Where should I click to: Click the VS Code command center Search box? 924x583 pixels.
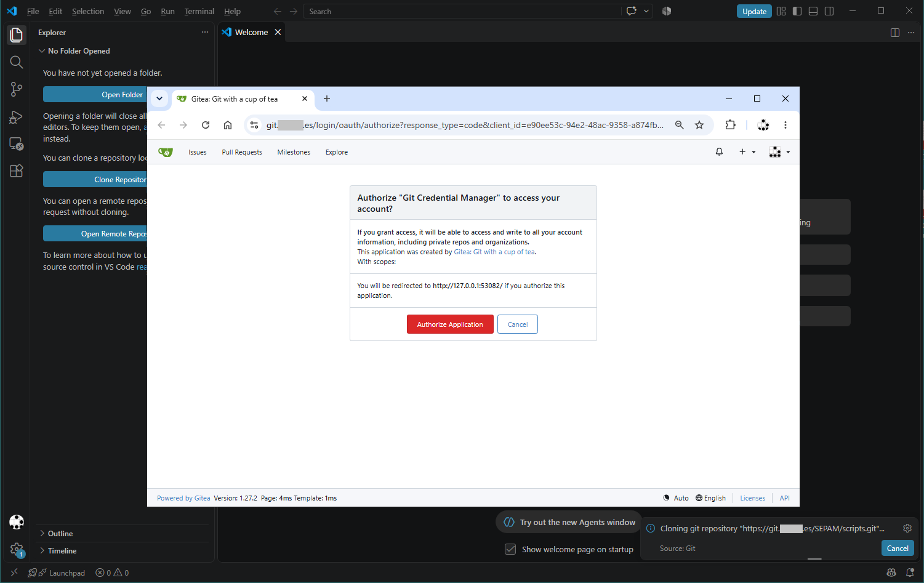tap(462, 11)
